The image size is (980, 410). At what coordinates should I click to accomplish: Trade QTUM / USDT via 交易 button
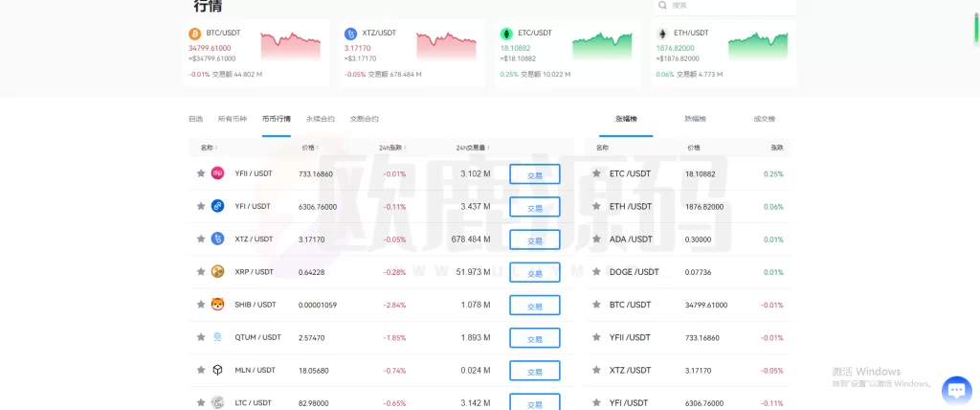coord(534,337)
